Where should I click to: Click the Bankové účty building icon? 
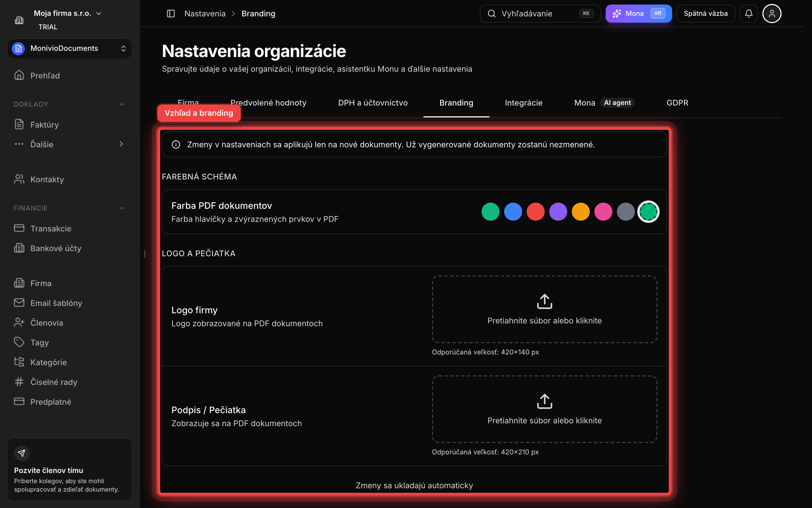(x=19, y=248)
